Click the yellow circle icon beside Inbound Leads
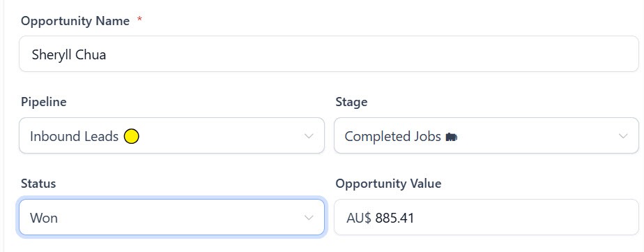Image resolution: width=644 pixels, height=252 pixels. 132,136
